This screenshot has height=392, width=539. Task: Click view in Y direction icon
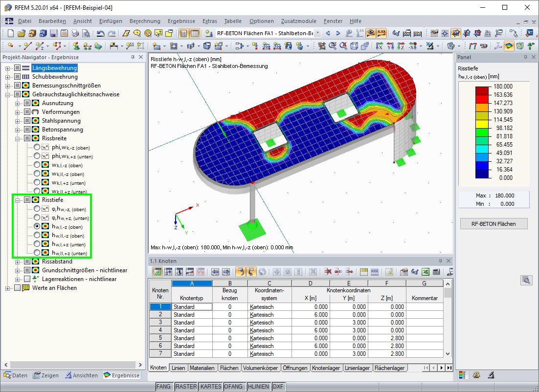click(x=390, y=45)
